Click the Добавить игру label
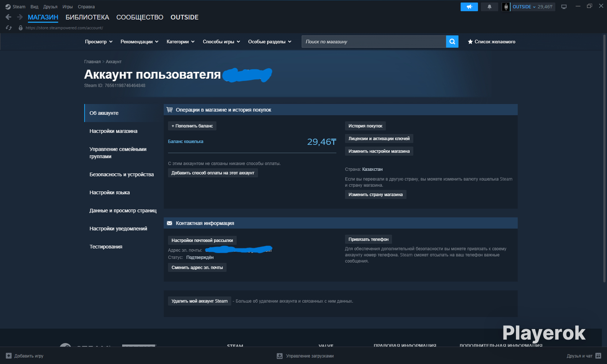The image size is (607, 364). point(29,356)
